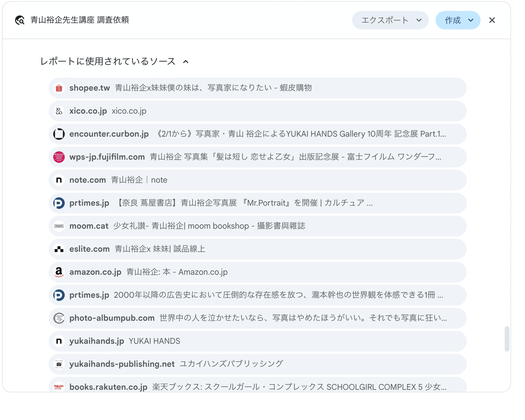Collapse the レポートに使用されているソース section

[x=185, y=62]
